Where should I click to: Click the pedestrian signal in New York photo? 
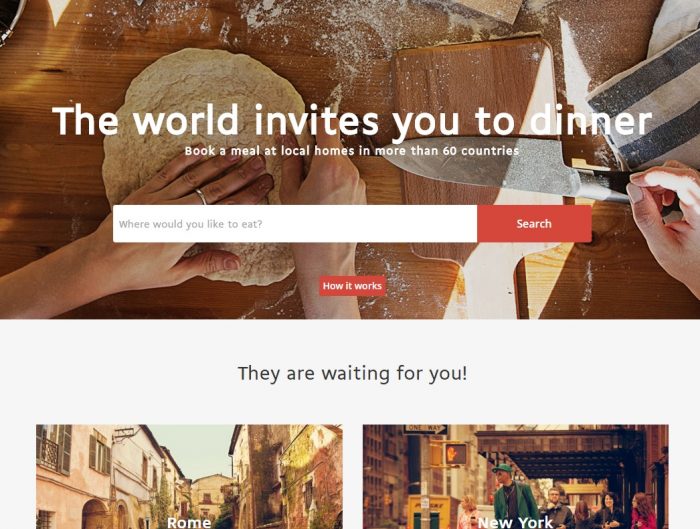455,454
